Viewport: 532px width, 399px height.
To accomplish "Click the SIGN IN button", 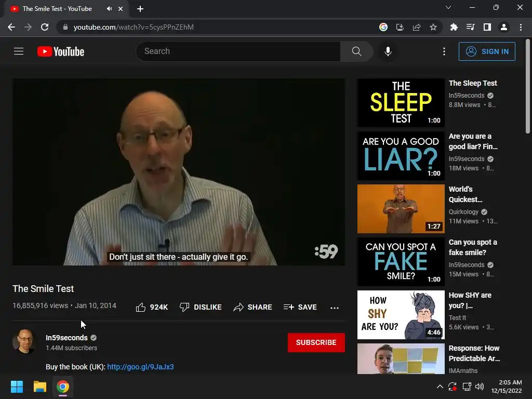I will click(487, 51).
